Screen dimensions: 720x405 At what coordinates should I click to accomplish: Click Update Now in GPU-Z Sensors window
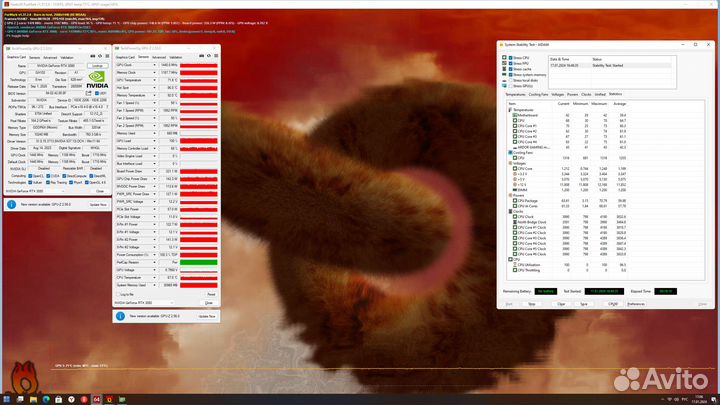207,316
